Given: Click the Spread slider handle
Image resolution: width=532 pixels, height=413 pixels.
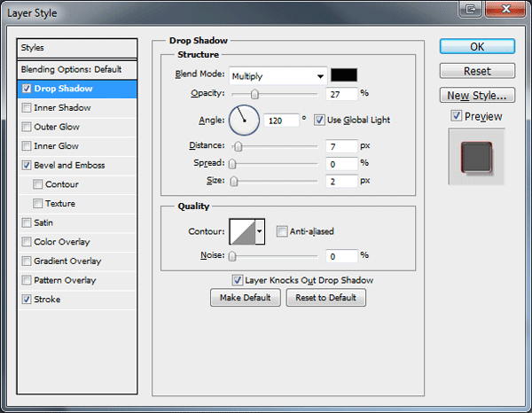Looking at the screenshot, I should pyautogui.click(x=232, y=164).
